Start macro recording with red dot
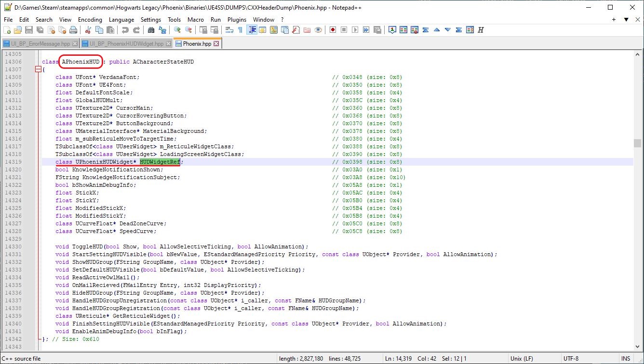The image size is (644, 364). (333, 30)
